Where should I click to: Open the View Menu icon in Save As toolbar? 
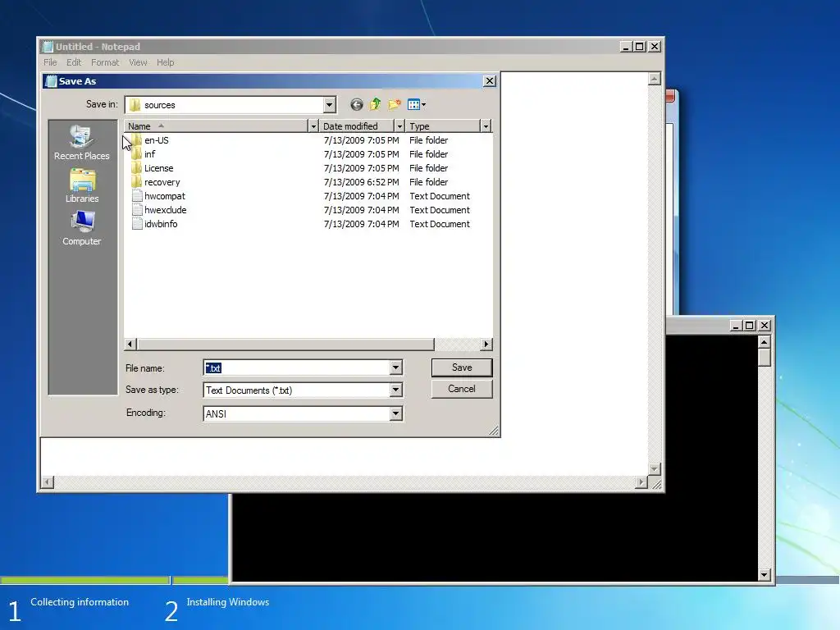pyautogui.click(x=416, y=104)
